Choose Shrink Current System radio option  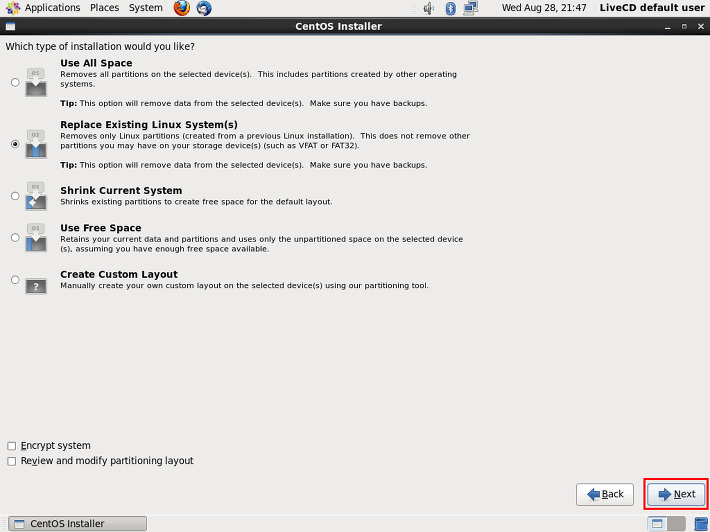point(15,196)
